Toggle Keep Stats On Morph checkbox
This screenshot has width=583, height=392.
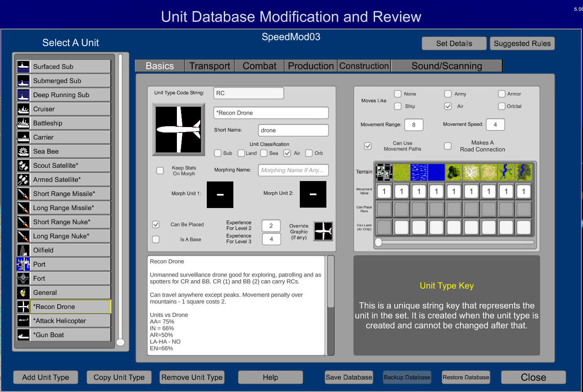tap(160, 171)
